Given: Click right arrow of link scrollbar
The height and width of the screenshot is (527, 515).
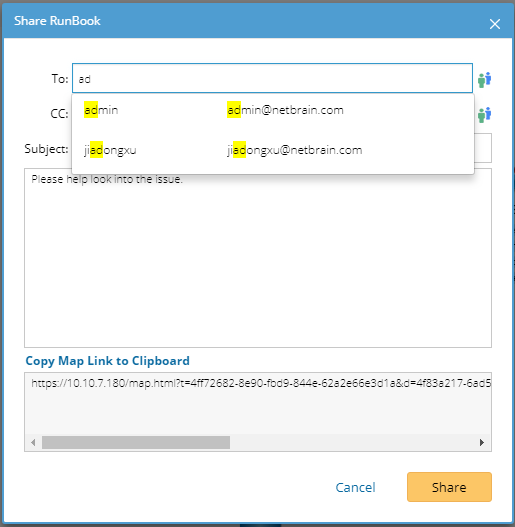Looking at the screenshot, I should [x=482, y=442].
